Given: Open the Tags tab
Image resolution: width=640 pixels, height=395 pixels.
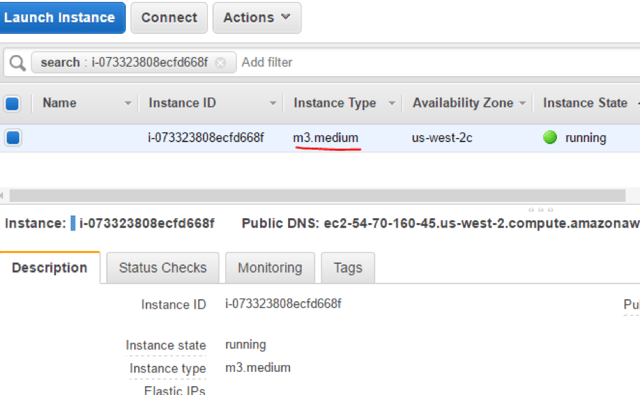Looking at the screenshot, I should point(348,268).
